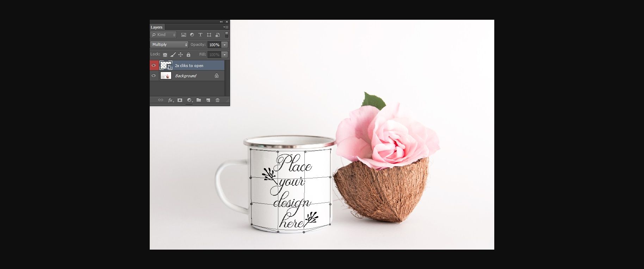Hide the '2x cliks to open' layer
The image size is (644, 269).
click(x=154, y=65)
